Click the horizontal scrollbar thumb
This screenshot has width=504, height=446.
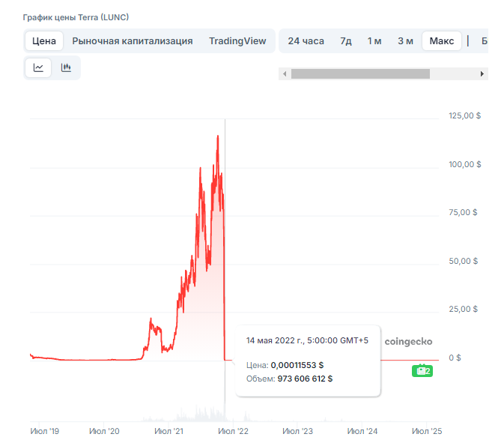click(360, 73)
